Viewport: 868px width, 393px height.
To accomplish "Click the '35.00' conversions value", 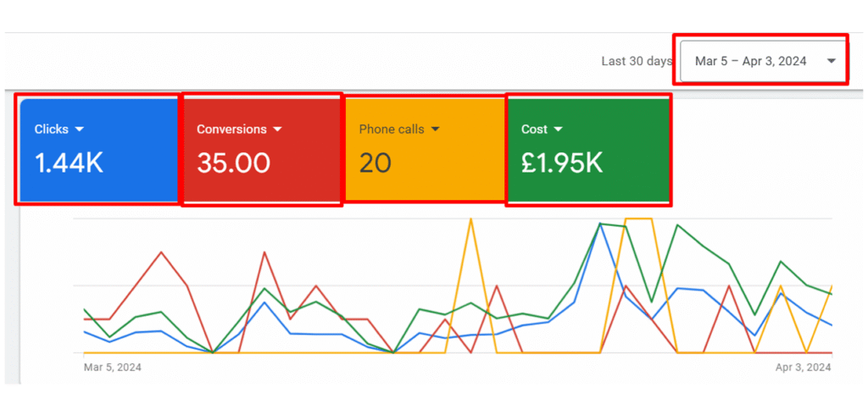I will click(x=234, y=163).
